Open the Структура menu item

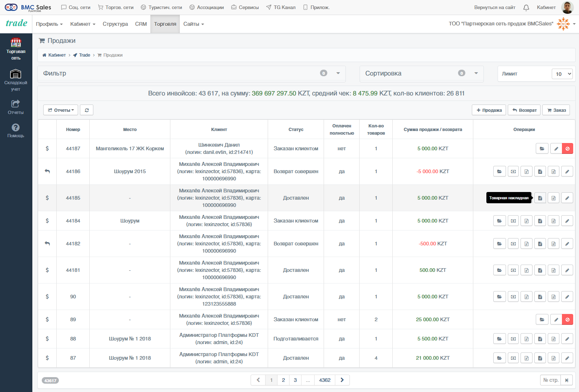115,24
